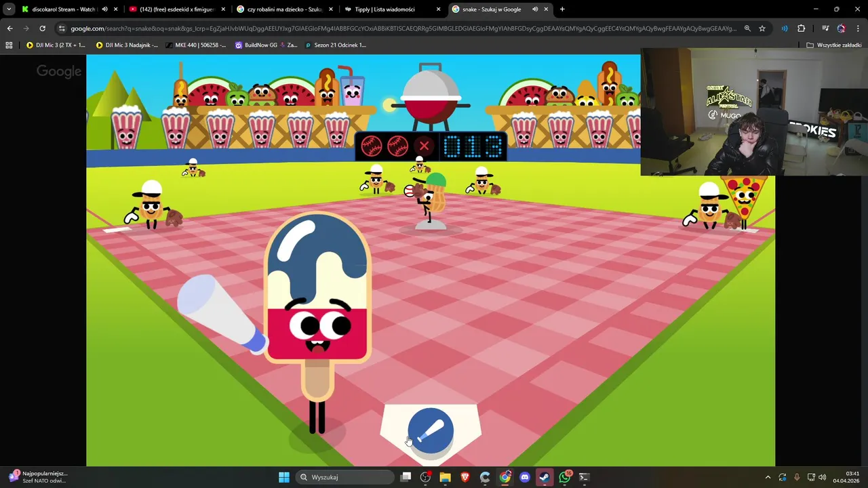The height and width of the screenshot is (488, 868).
Task: Close the czy robalini tab
Action: pos(331,9)
